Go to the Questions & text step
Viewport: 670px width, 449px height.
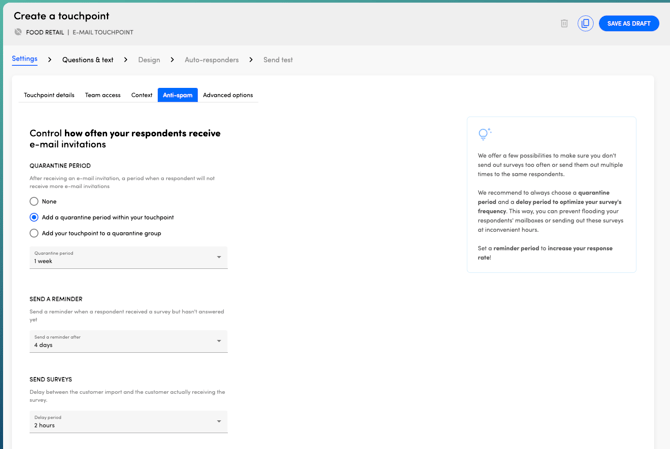click(x=88, y=60)
